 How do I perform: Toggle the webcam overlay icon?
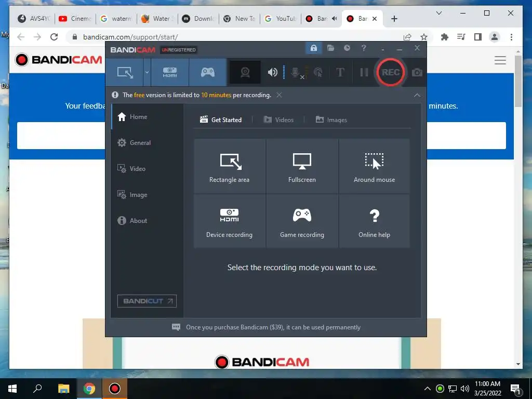(245, 72)
